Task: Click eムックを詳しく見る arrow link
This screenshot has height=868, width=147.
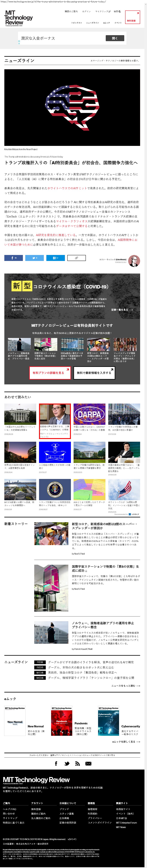Action: pos(126,742)
